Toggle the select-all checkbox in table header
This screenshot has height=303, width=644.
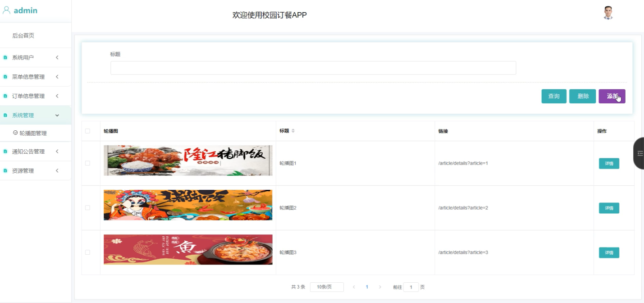[x=87, y=131]
